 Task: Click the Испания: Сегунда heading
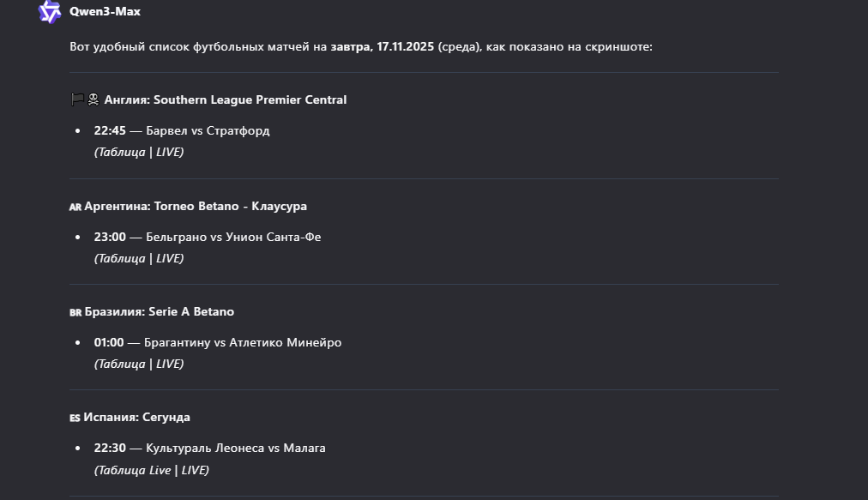point(137,418)
